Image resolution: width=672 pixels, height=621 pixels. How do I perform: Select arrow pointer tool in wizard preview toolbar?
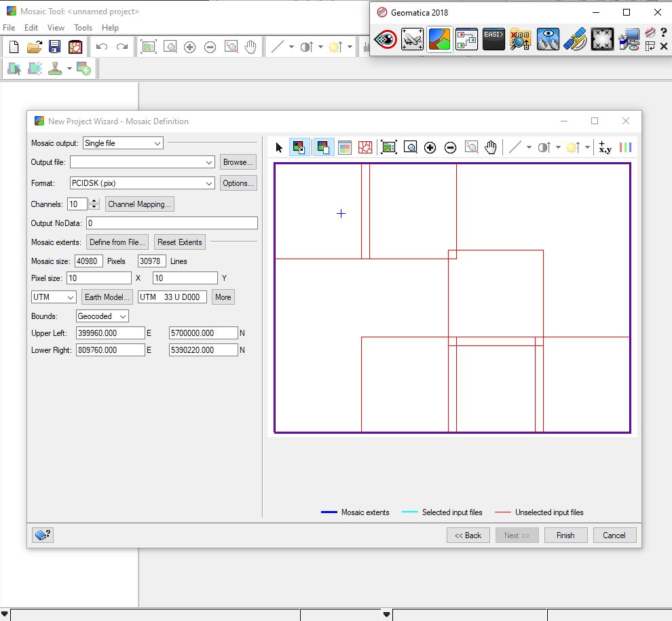tap(279, 147)
